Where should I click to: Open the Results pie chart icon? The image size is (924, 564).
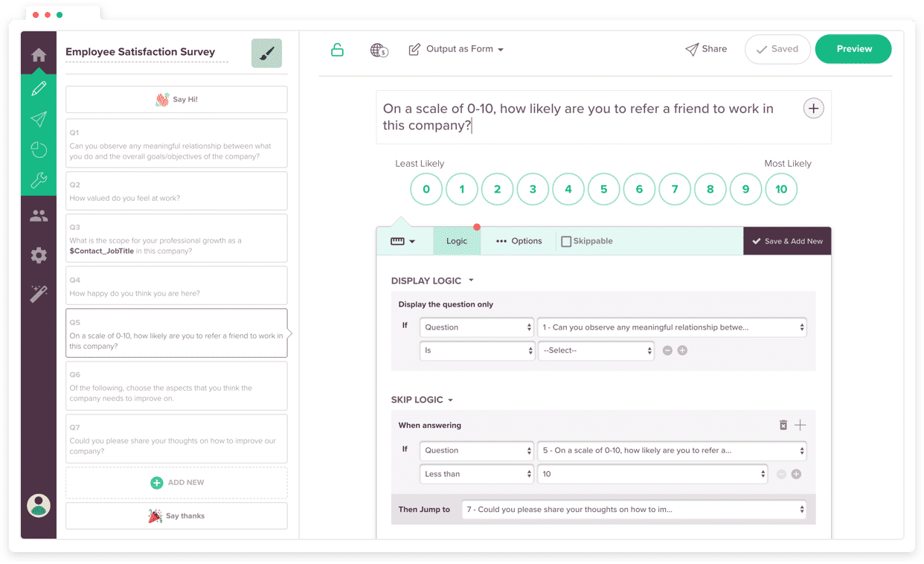pos(39,150)
